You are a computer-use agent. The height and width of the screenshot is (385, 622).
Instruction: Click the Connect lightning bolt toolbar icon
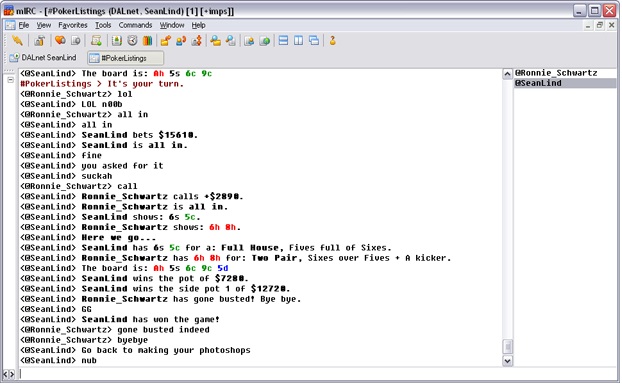coord(17,40)
